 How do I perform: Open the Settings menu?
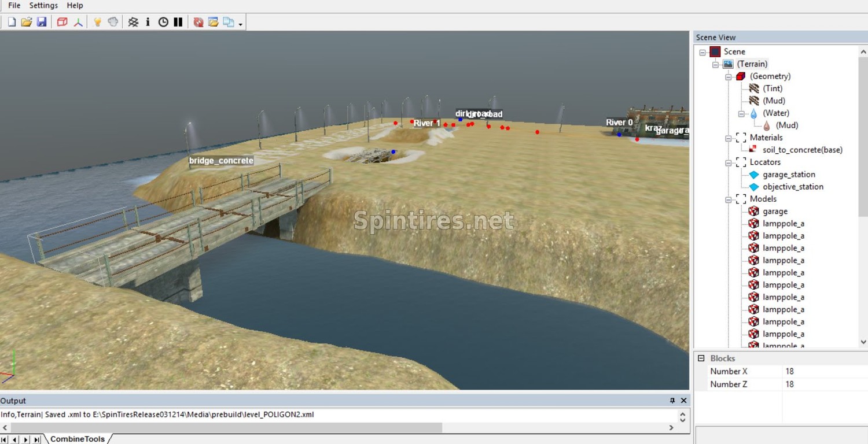(43, 5)
